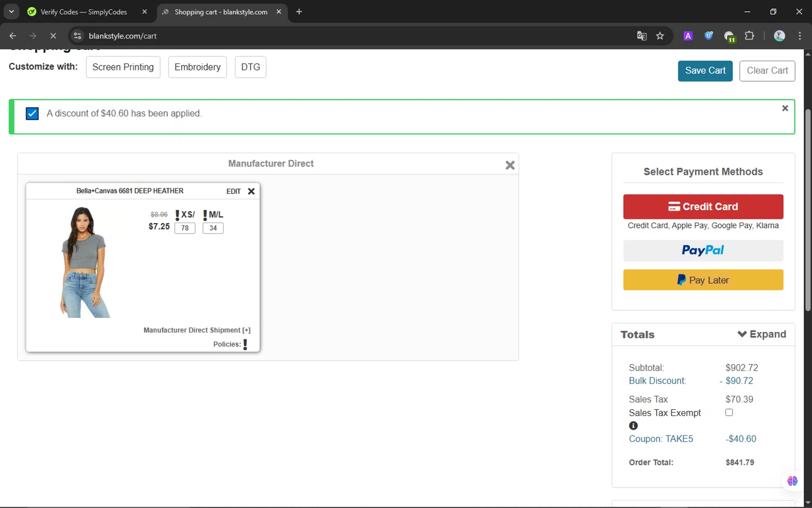The height and width of the screenshot is (508, 812).
Task: Remove Bella+Canvas 6681 DEEP HEATHER item
Action: pyautogui.click(x=251, y=191)
